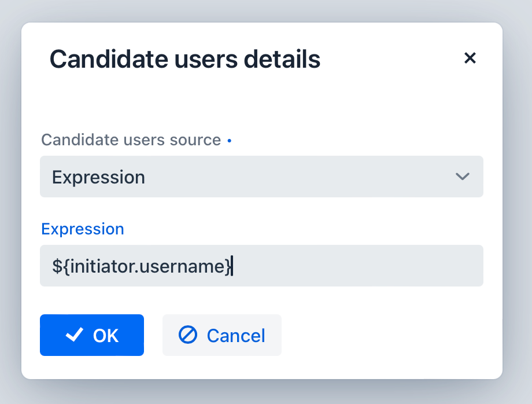Click the chevron icon on the Expression selector

click(x=462, y=177)
